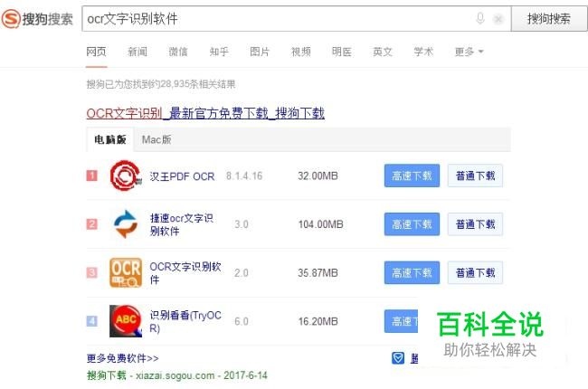Click the rank 1 badge
Viewport: 588px width, 389px height.
pos(92,176)
